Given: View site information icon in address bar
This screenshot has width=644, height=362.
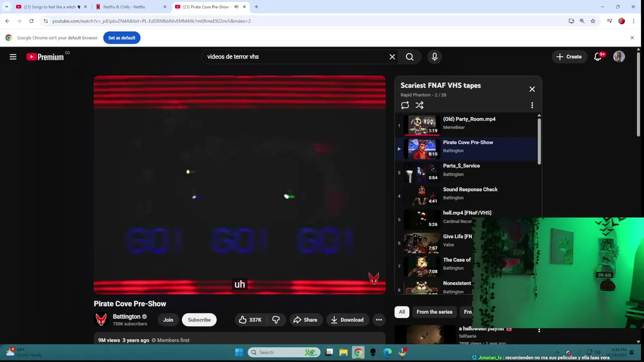Looking at the screenshot, I should 46,21.
